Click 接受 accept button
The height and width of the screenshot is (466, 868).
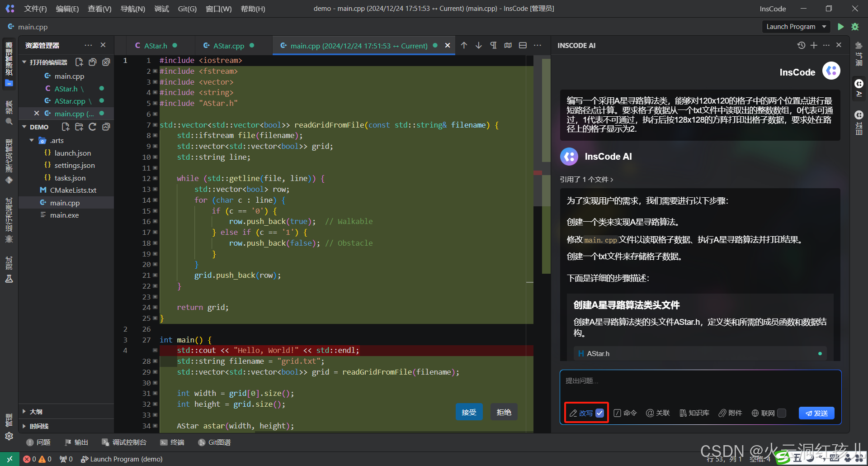(x=469, y=412)
